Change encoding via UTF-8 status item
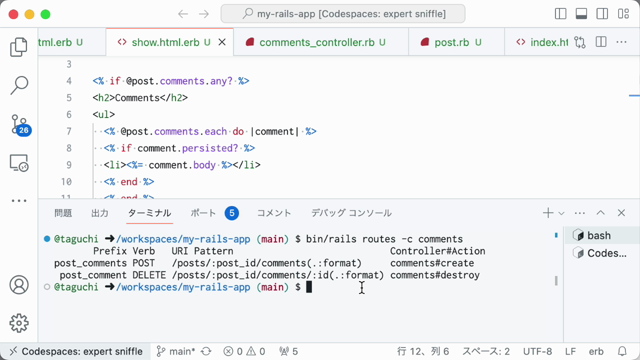The image size is (640, 360). coord(537,351)
